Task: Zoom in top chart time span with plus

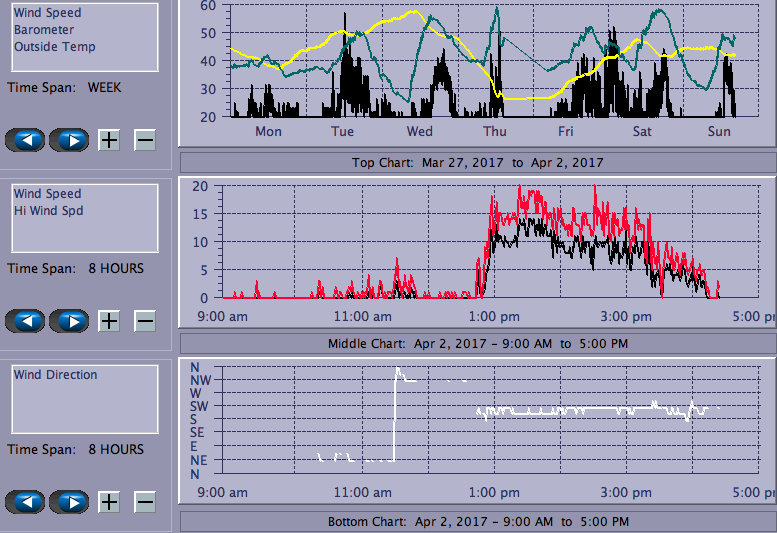Action: tap(109, 140)
